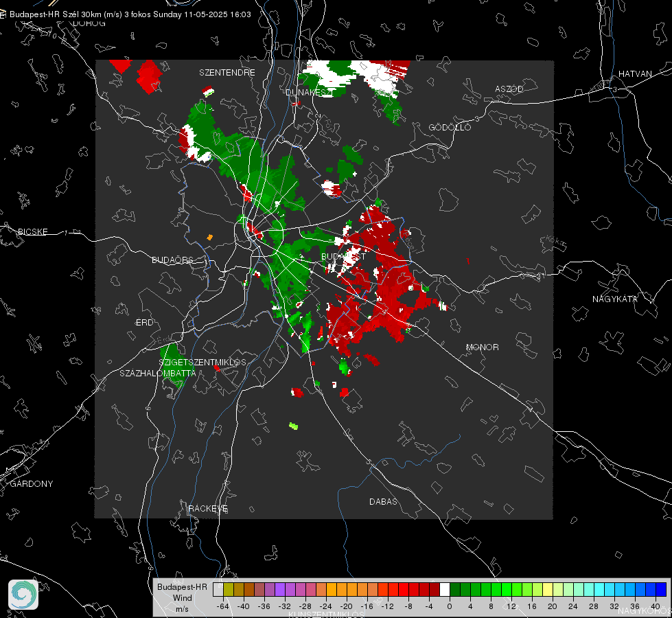
Task: Click the -24 value on the legend scale
Action: click(326, 606)
